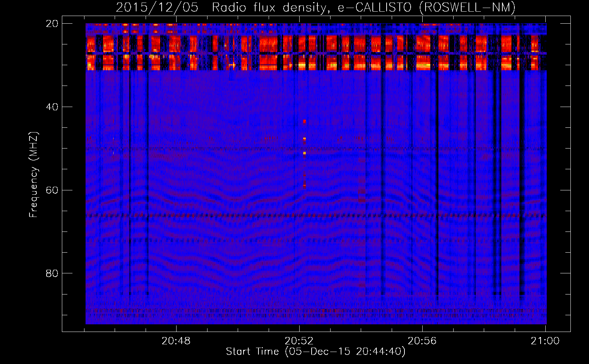The width and height of the screenshot is (589, 364).
Task: Click the frequency tick label 20
Action: coord(52,24)
